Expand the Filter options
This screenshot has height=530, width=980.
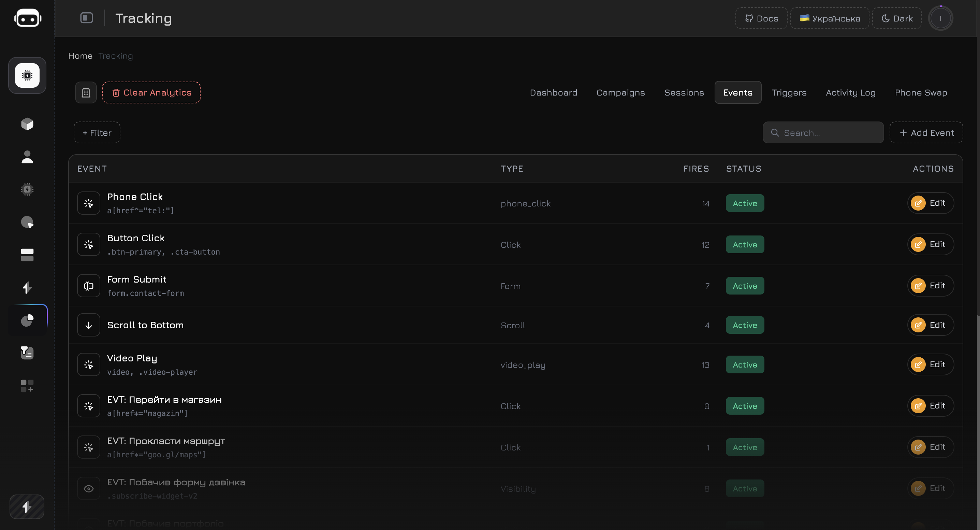(x=97, y=132)
